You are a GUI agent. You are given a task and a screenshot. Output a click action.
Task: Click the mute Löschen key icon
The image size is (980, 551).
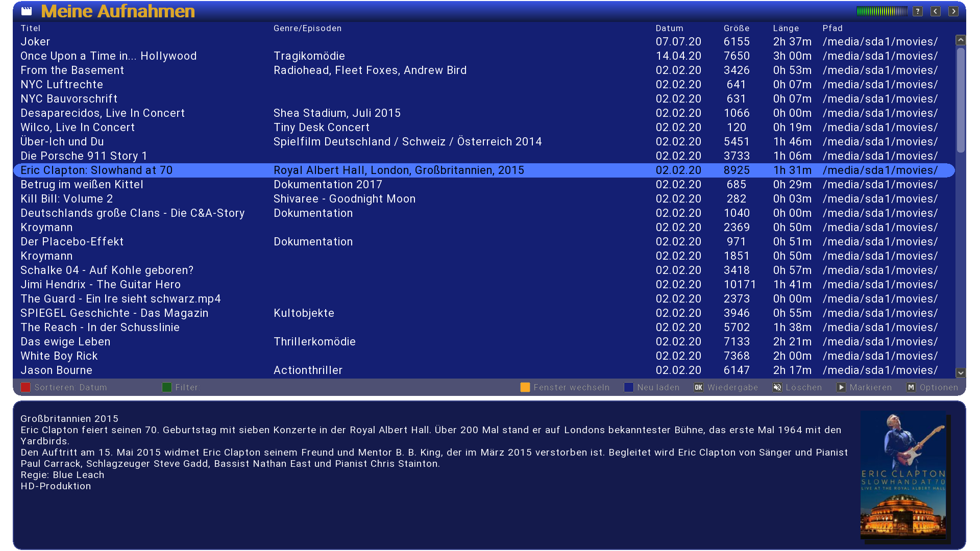[x=777, y=388]
